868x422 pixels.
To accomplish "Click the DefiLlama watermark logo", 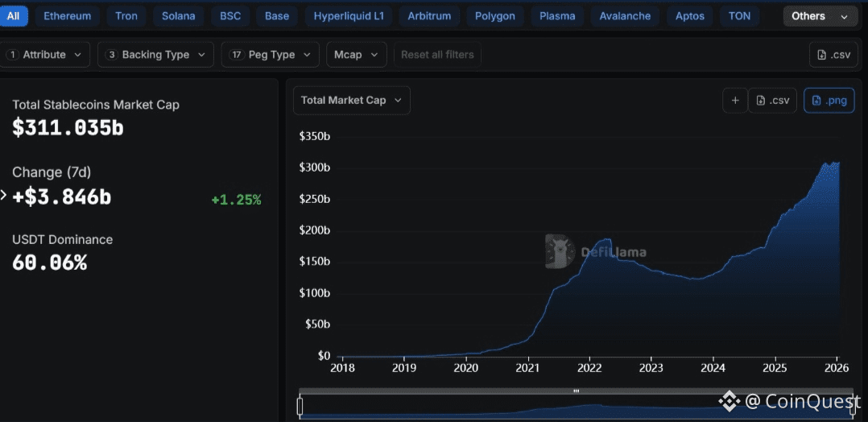I will point(559,251).
